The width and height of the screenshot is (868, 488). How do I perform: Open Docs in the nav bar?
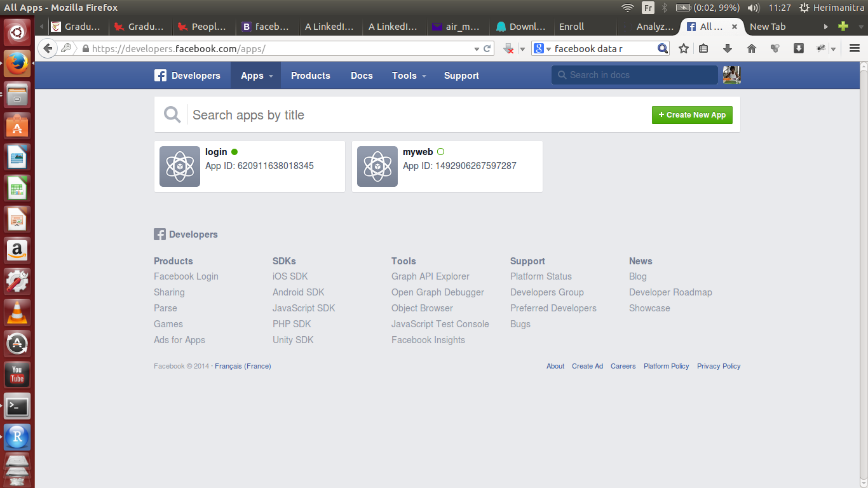(x=362, y=76)
